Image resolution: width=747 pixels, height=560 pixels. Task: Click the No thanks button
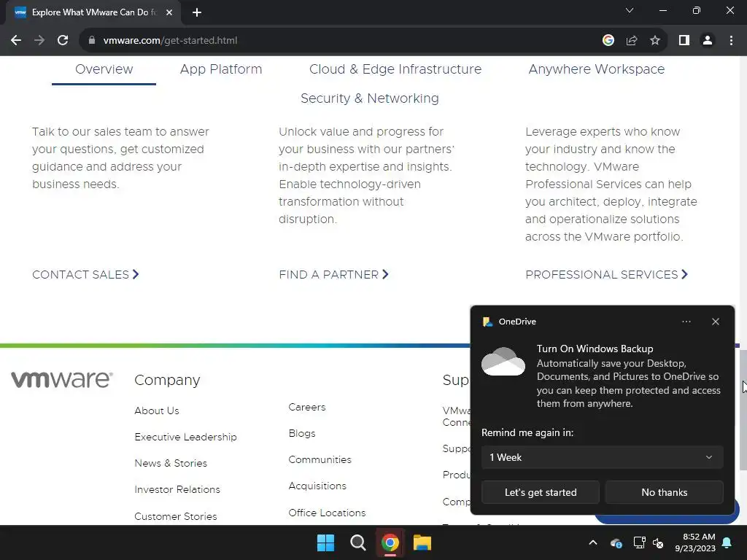click(664, 492)
